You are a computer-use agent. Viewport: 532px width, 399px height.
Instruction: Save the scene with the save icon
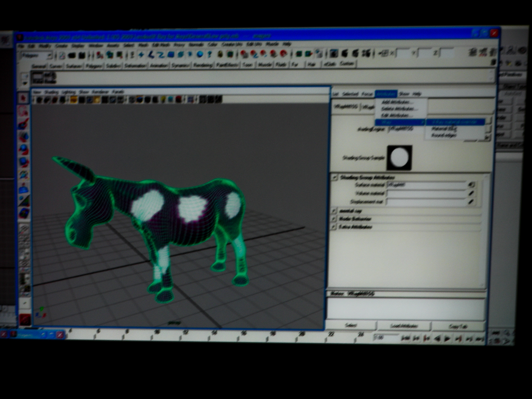tap(82, 55)
